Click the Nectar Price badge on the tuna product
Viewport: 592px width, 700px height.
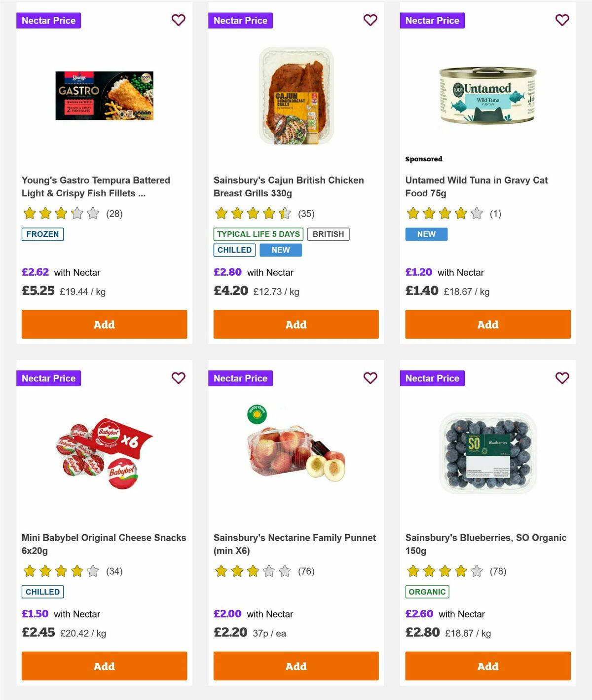tap(432, 20)
